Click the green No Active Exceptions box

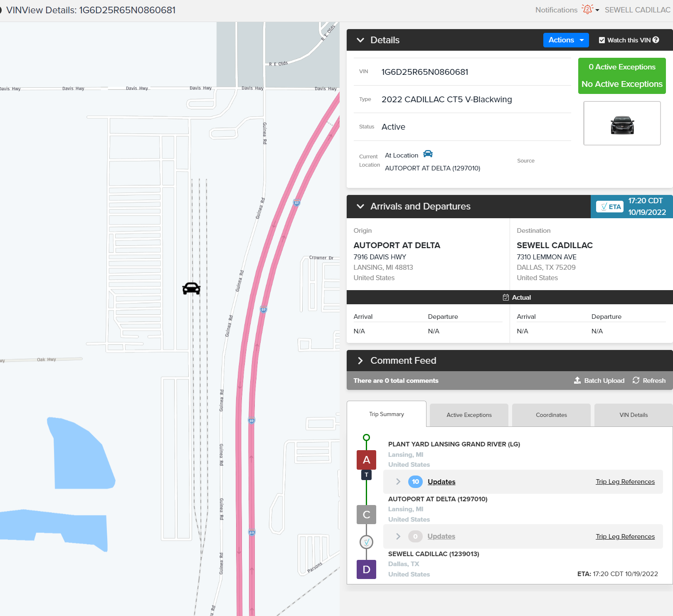point(622,76)
